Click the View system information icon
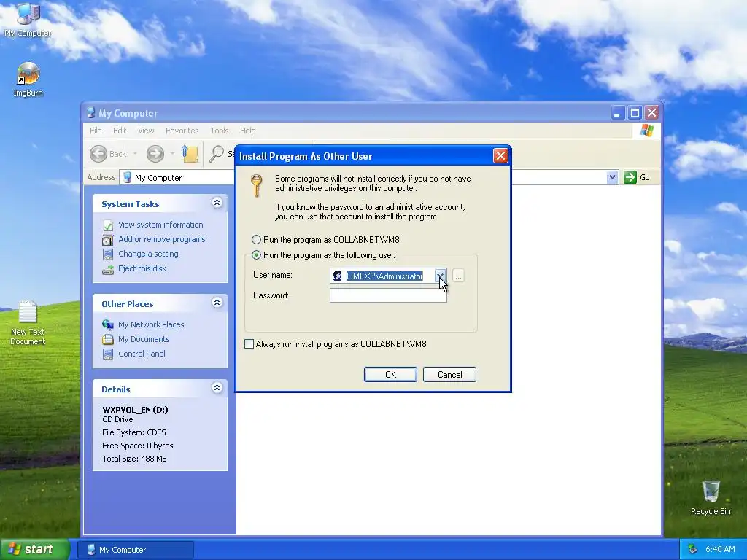 [108, 225]
